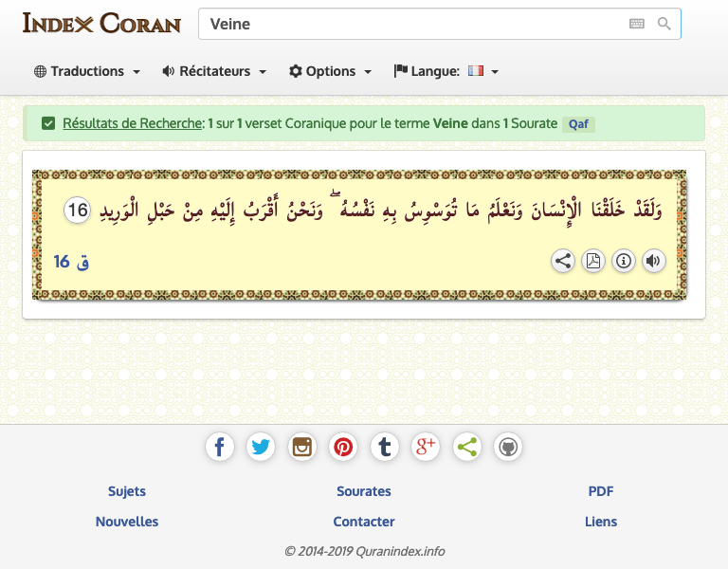Click the search magnifier icon
The image size is (728, 569).
point(664,25)
